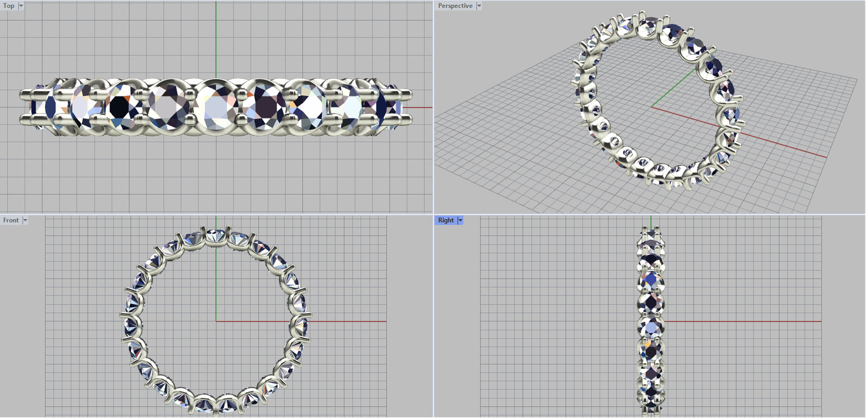Activate the Top viewport title label
The image size is (868, 419).
coord(9,6)
